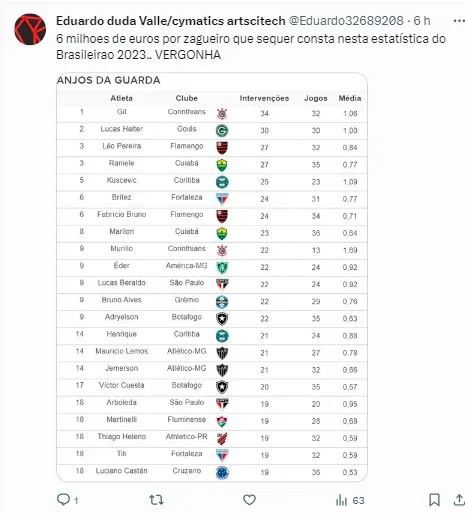Click the Fluminense crest beside Martinelli
This screenshot has width=465, height=513.
[x=222, y=422]
